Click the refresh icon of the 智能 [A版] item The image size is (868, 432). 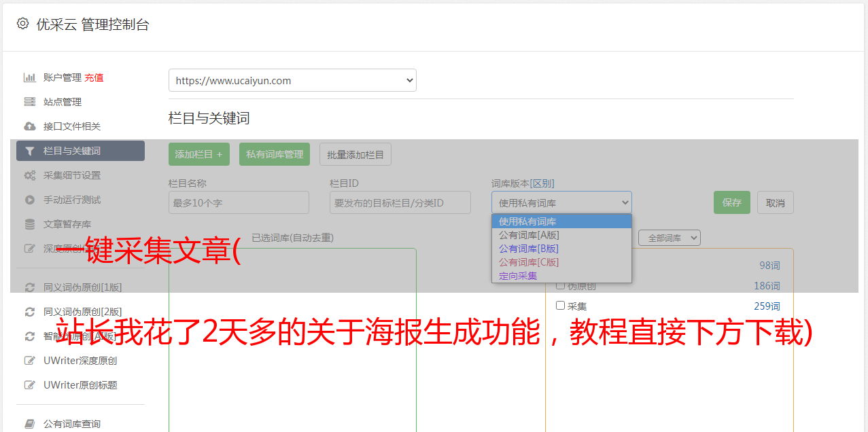pyautogui.click(x=29, y=336)
